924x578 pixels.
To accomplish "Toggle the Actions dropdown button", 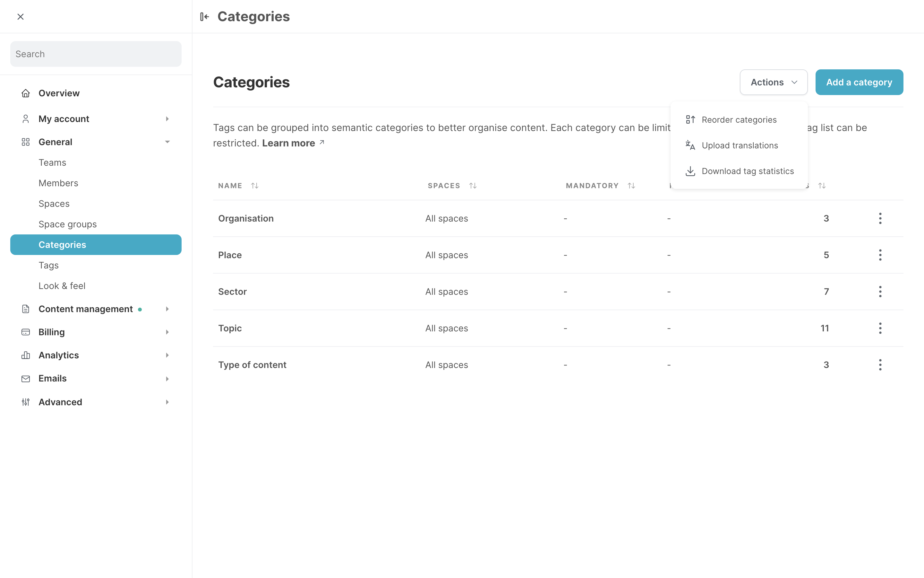I will (x=774, y=82).
